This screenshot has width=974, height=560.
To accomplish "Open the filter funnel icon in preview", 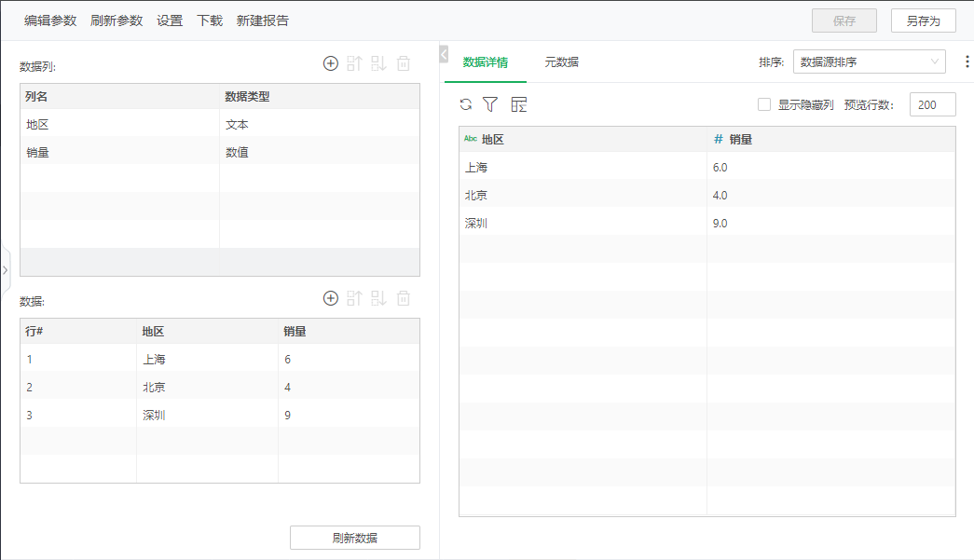I will 490,104.
